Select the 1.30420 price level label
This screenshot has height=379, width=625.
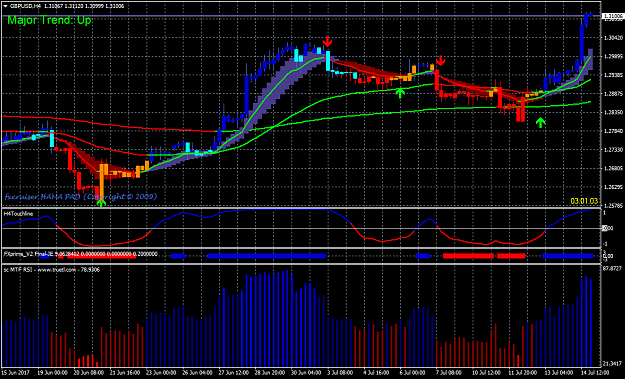click(x=613, y=38)
